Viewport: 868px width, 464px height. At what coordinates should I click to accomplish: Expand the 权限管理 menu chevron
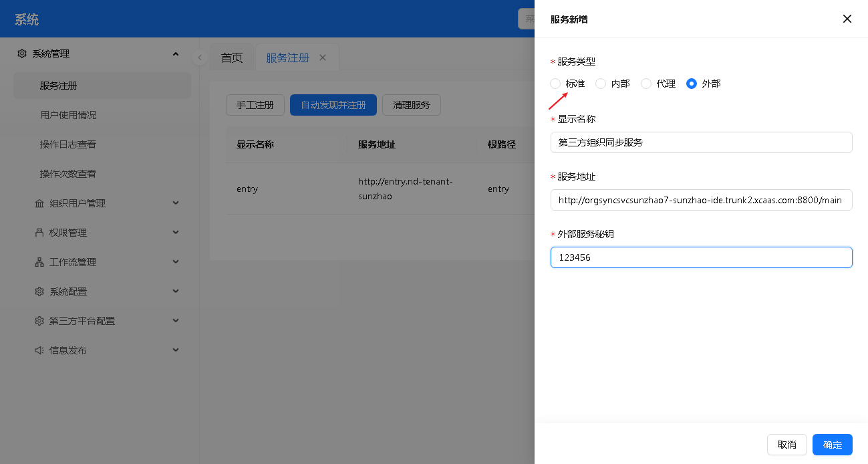[176, 232]
